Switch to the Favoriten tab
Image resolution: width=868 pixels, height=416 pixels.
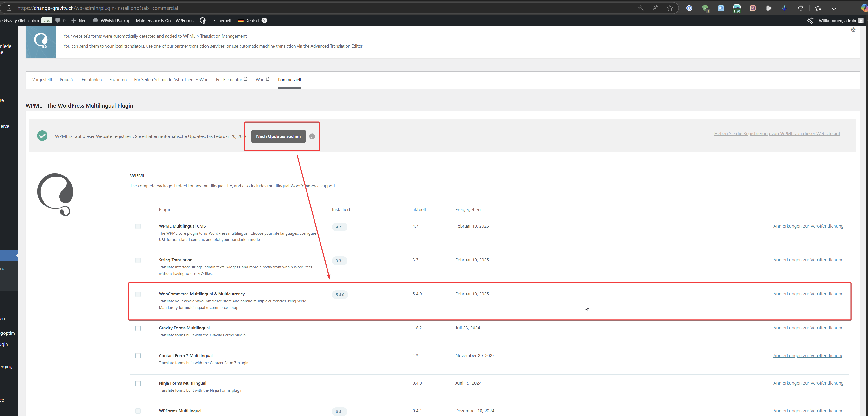coord(118,80)
